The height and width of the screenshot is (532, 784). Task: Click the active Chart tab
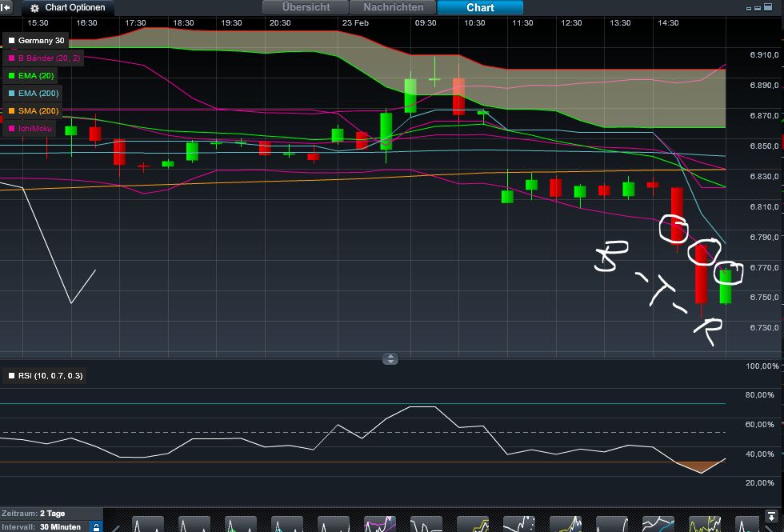tap(479, 7)
